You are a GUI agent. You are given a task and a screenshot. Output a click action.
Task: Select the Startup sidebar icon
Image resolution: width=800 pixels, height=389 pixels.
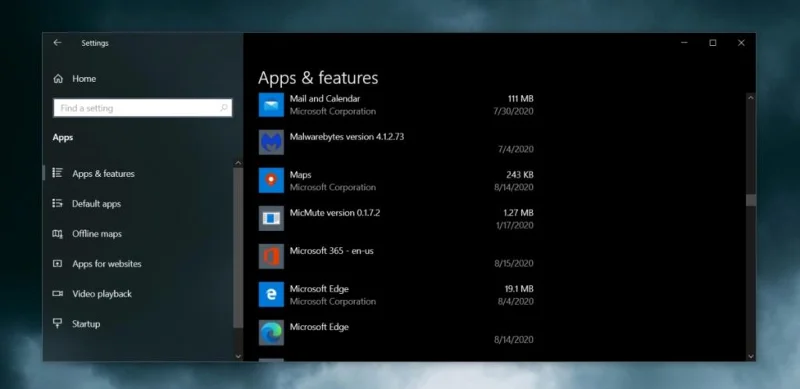click(58, 323)
